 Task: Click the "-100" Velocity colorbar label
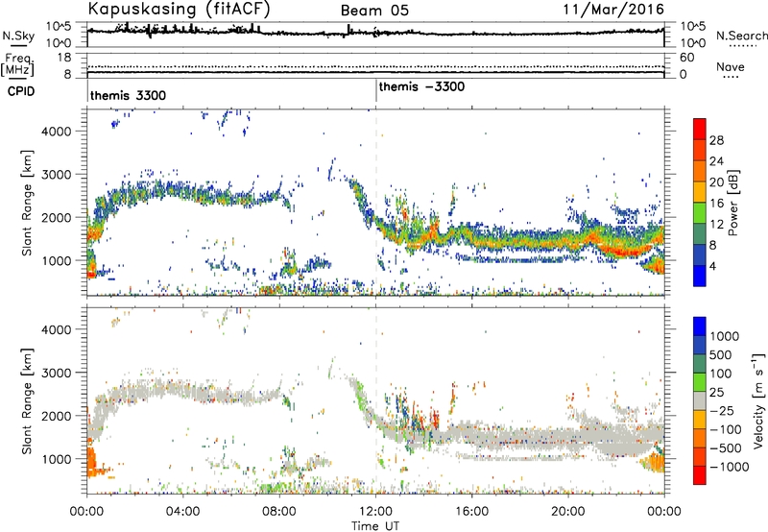click(726, 429)
